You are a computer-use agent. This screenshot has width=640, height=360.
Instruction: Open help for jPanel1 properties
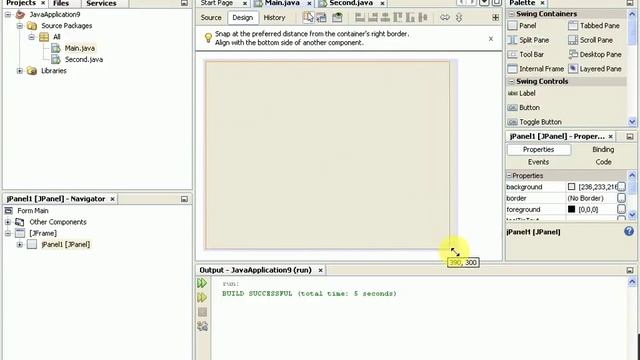click(x=629, y=231)
